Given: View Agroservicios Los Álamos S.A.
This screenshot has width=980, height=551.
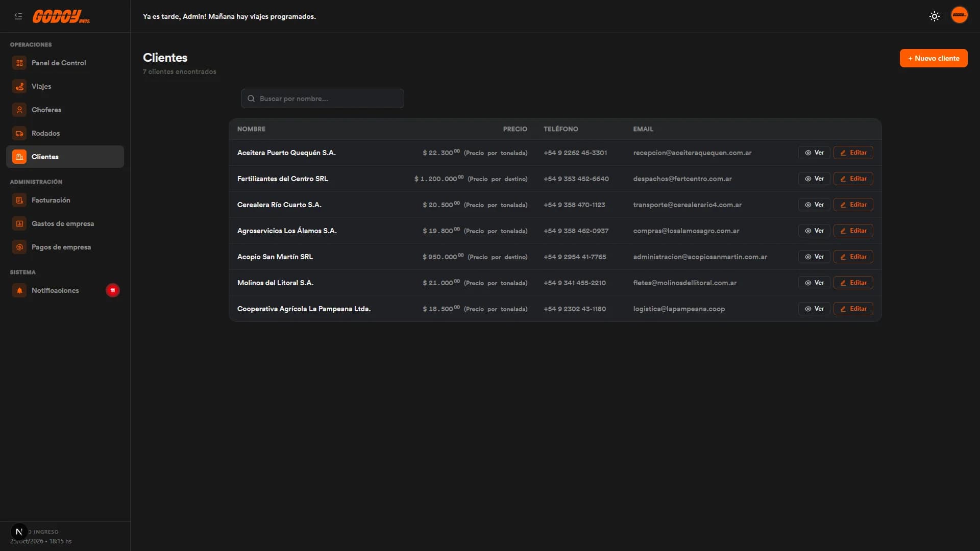Looking at the screenshot, I should tap(814, 231).
